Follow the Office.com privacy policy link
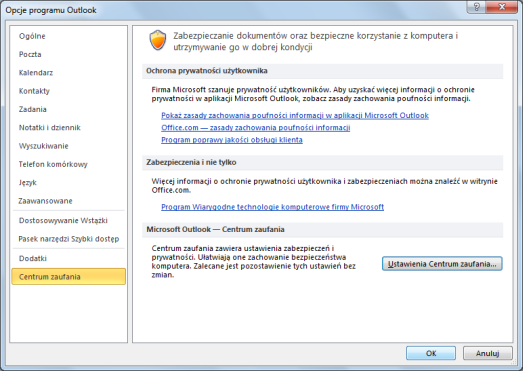 point(255,128)
